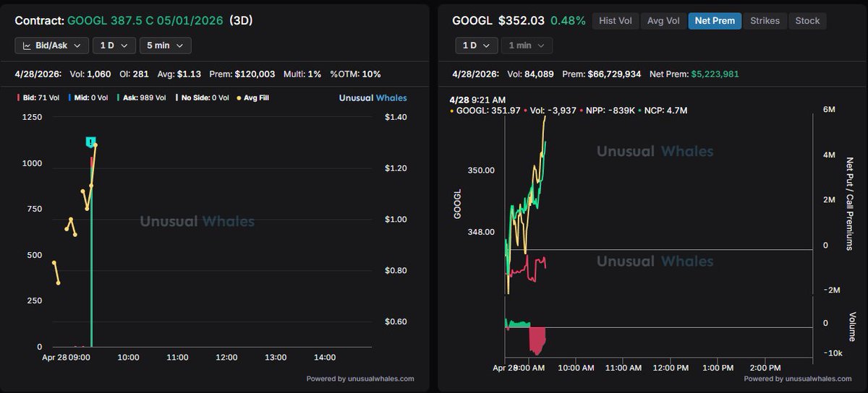This screenshot has width=868, height=393.
Task: Switch to the Avg Vol tab
Action: pyautogui.click(x=663, y=21)
